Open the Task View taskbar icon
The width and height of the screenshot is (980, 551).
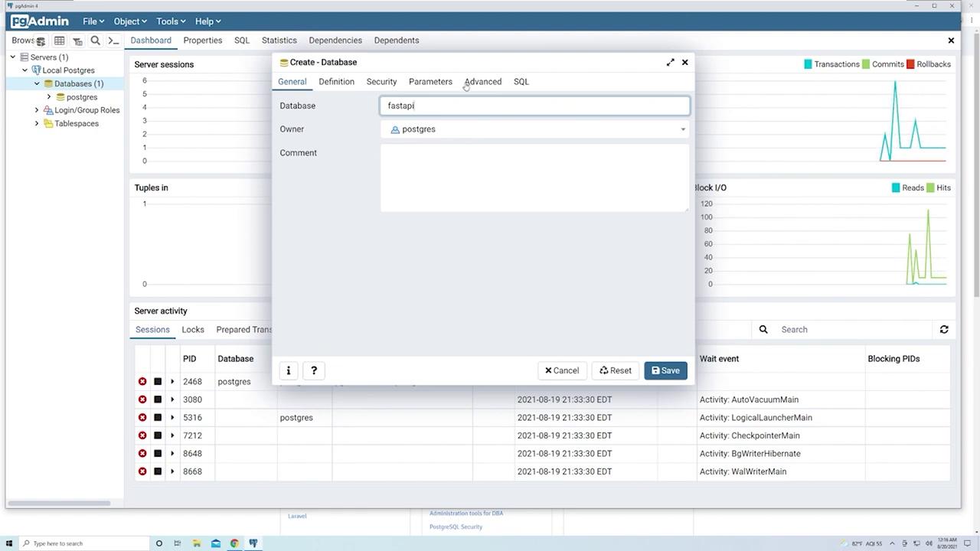(x=178, y=543)
